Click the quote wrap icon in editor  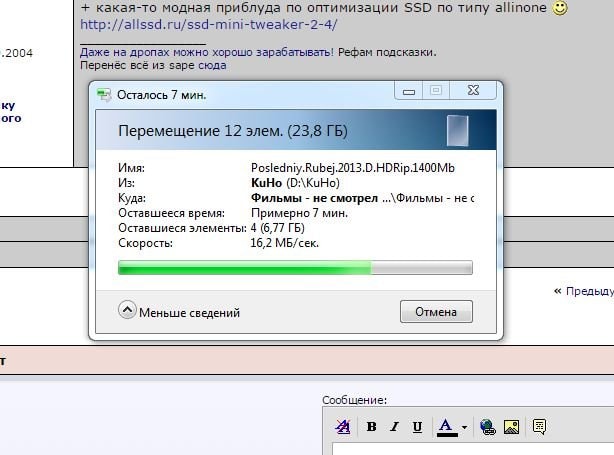(x=539, y=426)
